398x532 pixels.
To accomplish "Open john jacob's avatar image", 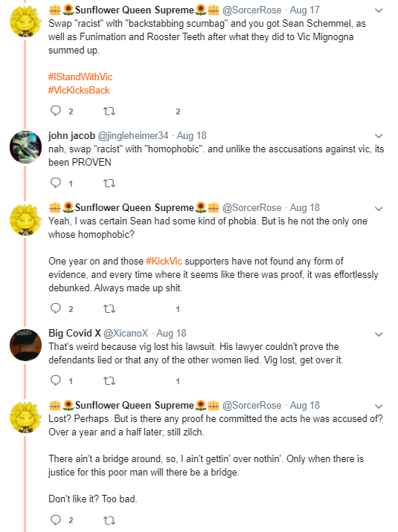I will [x=25, y=147].
